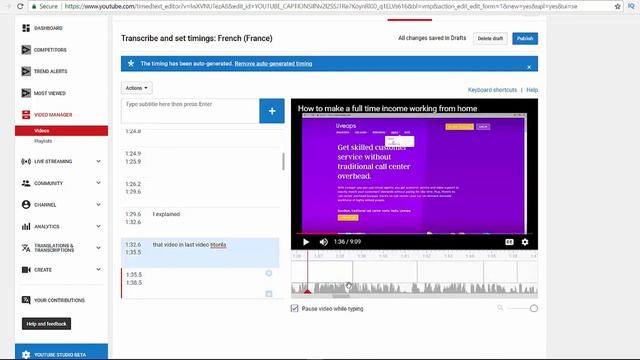Click the video progress bar
Image resolution: width=640 pixels, height=360 pixels.
pyautogui.click(x=414, y=234)
